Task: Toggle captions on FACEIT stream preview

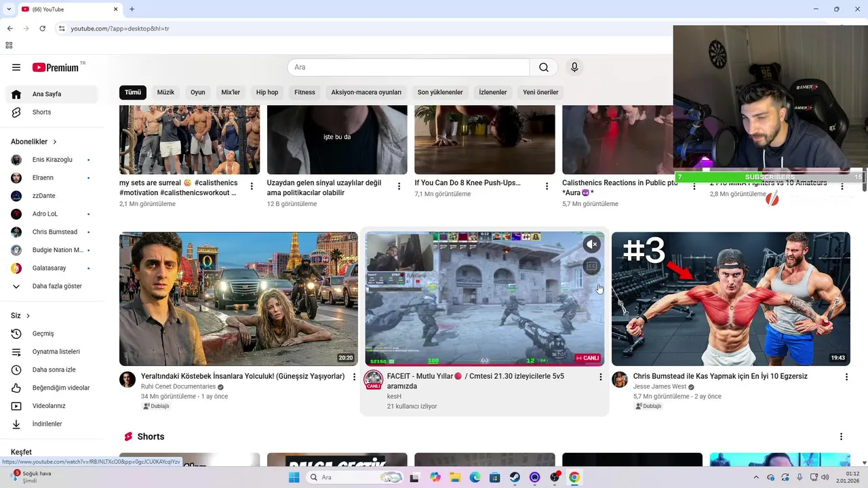Action: (591, 266)
